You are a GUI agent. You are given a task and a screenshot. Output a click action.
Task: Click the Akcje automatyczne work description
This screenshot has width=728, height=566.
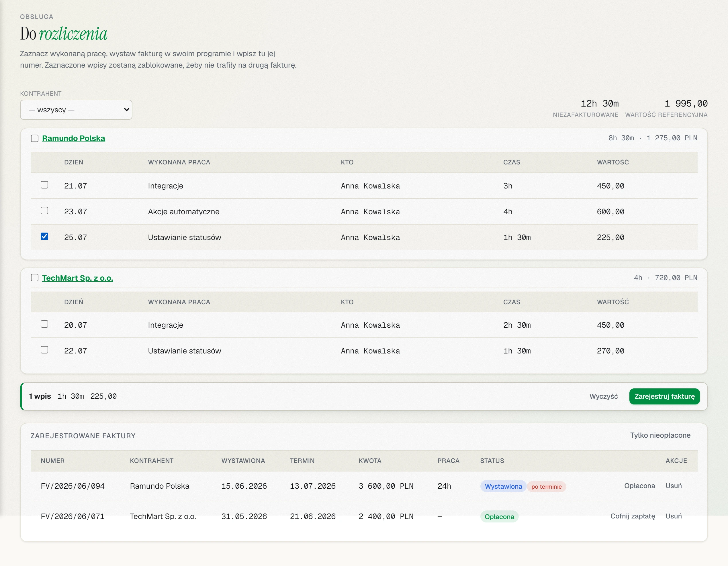(184, 212)
